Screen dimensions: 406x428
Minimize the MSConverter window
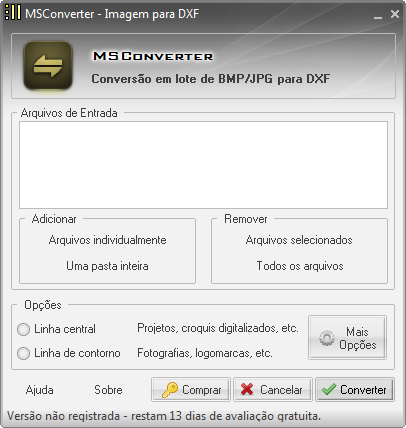(378, 15)
